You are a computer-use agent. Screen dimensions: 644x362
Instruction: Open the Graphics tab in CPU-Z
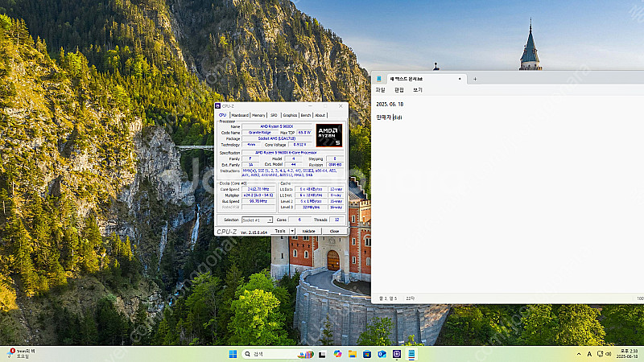[290, 115]
